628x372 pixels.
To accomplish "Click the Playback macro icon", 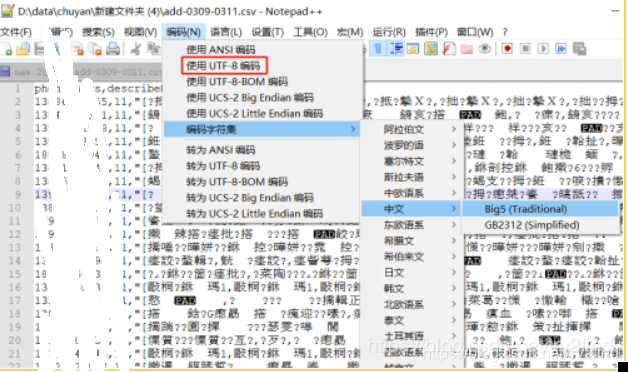I will [543, 49].
